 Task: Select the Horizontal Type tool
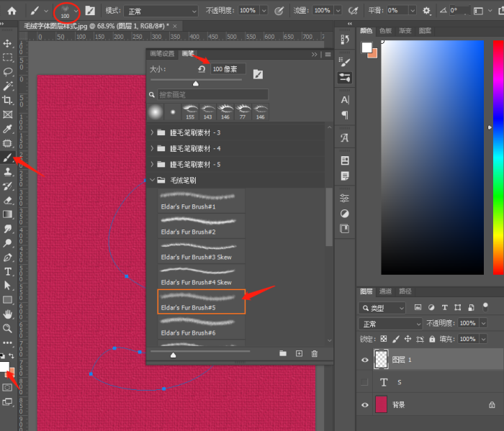pyautogui.click(x=8, y=271)
